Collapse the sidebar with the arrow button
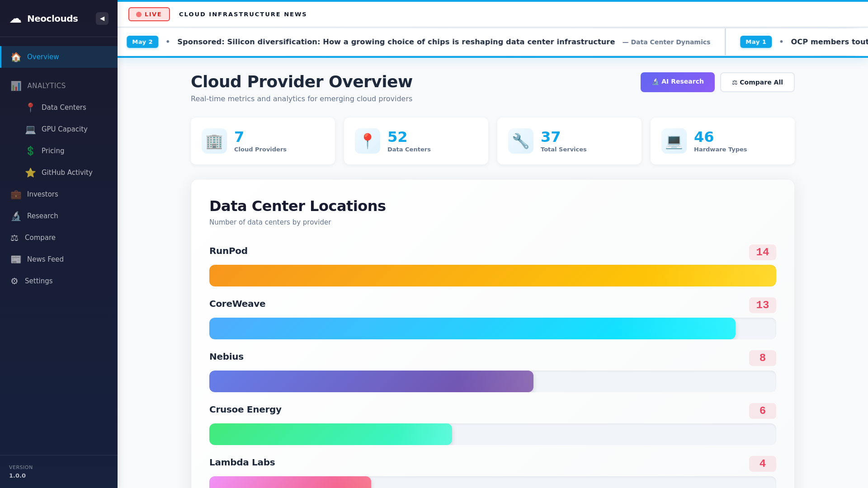Image resolution: width=868 pixels, height=488 pixels. (x=102, y=19)
